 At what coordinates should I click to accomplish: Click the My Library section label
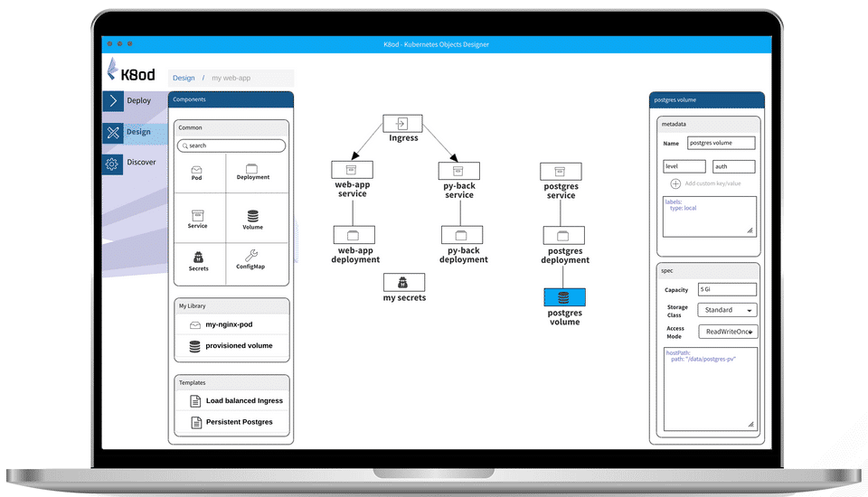pos(192,306)
